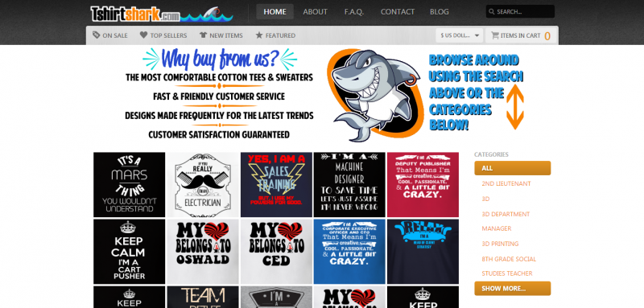Image resolution: width=644 pixels, height=308 pixels.
Task: Expand categories with Show More button
Action: point(512,289)
